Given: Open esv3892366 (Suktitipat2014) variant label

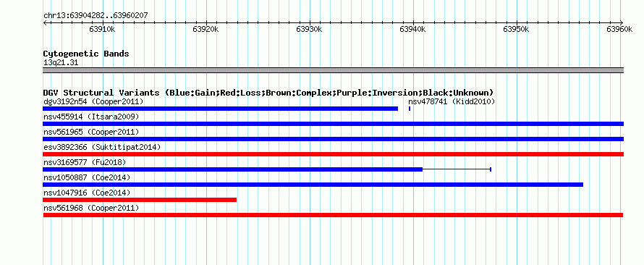Looking at the screenshot, I should (x=102, y=147).
